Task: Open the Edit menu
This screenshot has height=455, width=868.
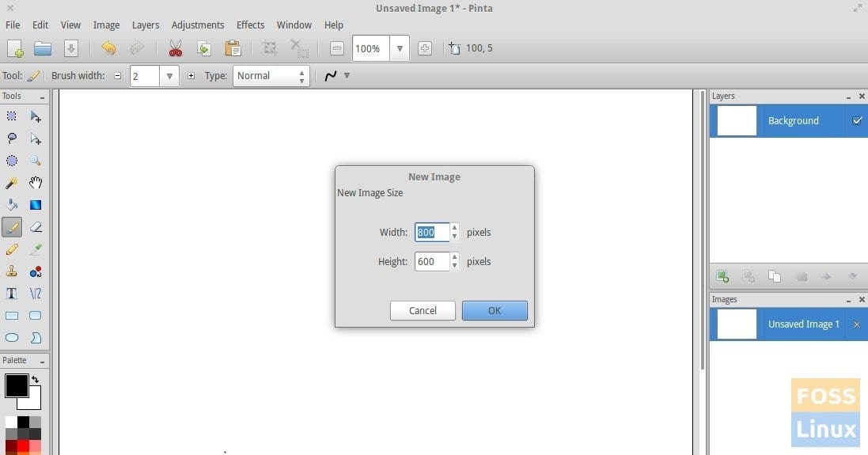Action: coord(40,25)
